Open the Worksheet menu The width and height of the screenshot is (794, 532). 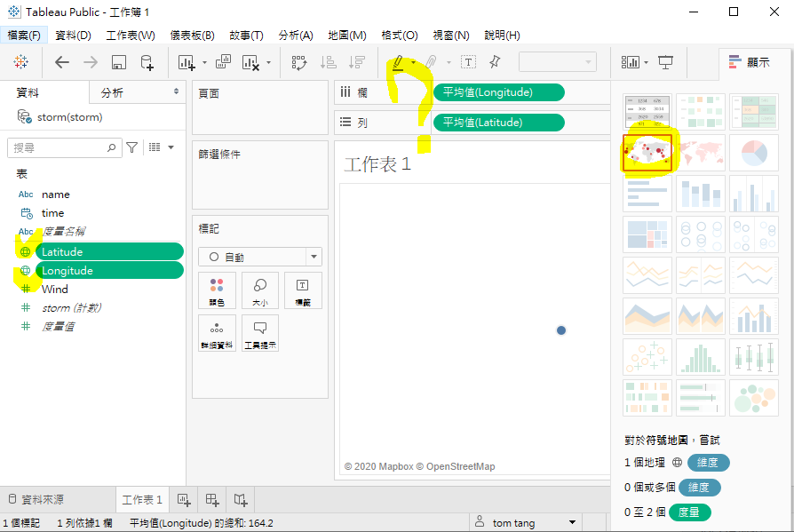[131, 35]
